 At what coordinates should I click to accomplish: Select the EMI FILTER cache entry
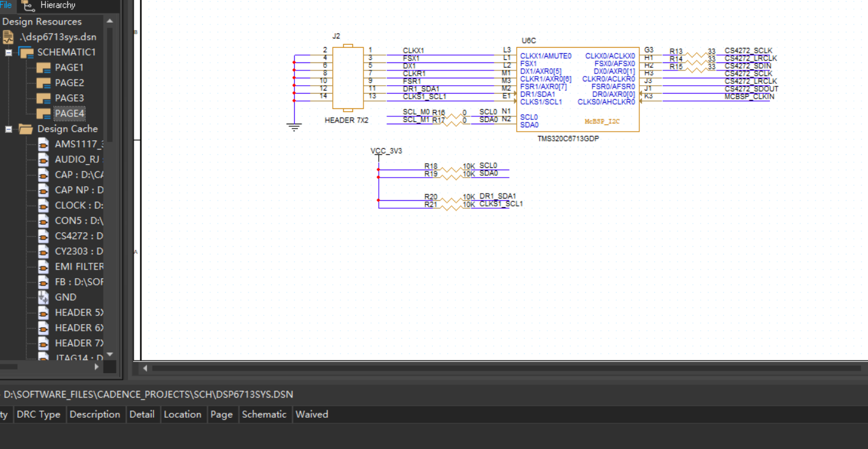[x=79, y=266]
